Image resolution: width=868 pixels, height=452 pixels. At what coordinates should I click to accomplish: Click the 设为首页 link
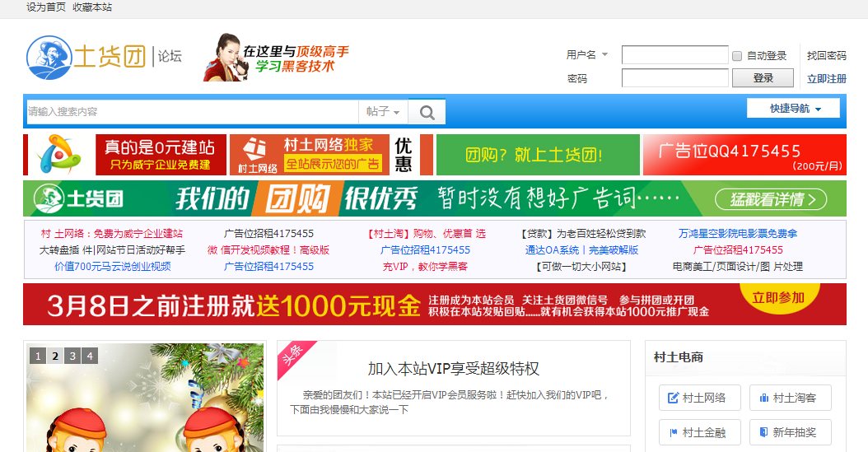tap(46, 7)
